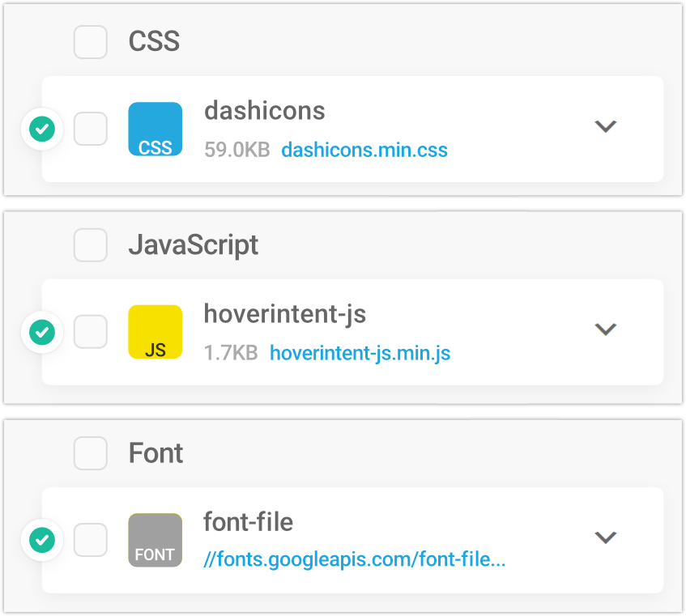The image size is (686, 616).
Task: Open the hoverintent-js.min.js file link
Action: 360,353
